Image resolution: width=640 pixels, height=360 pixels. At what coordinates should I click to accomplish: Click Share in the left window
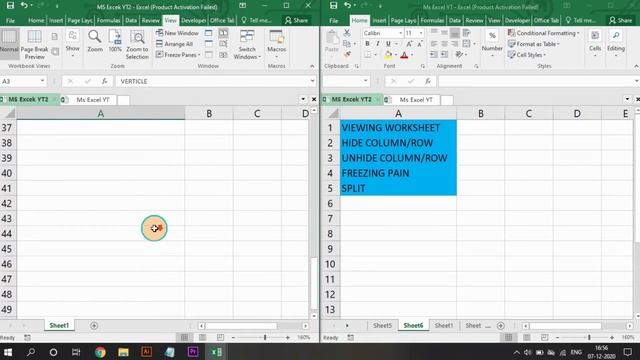[x=296, y=20]
